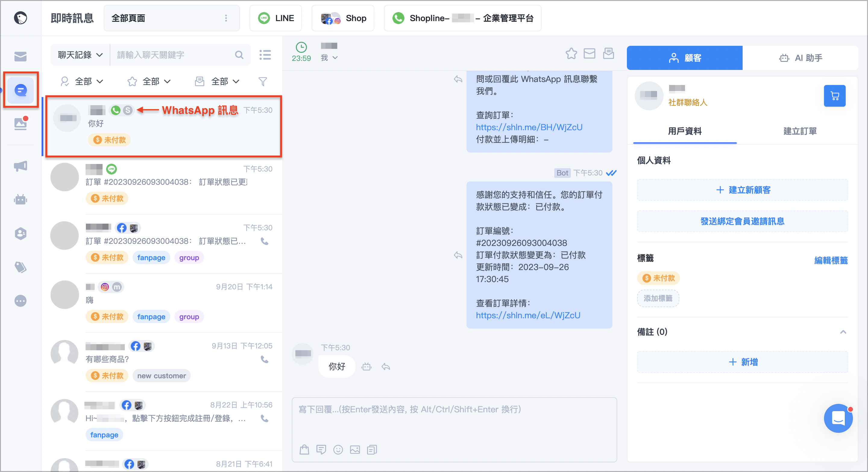Screen dimensions: 868x472
Task: Star the current conversation
Action: click(x=571, y=54)
